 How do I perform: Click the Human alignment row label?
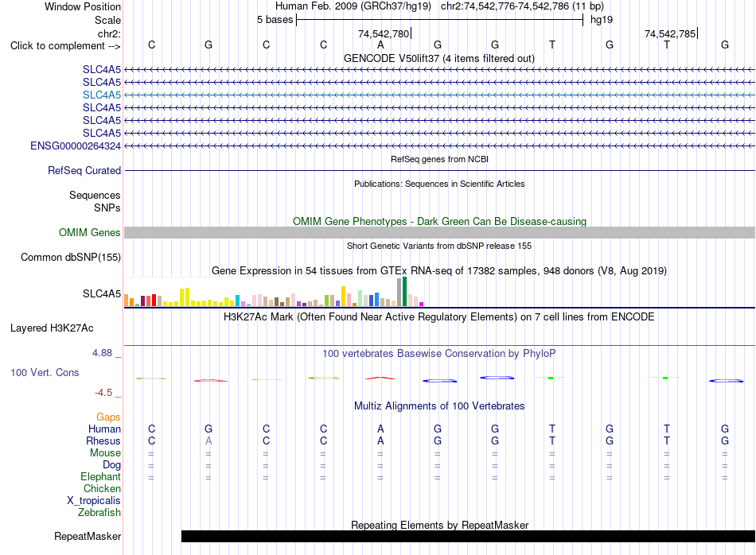pos(104,429)
